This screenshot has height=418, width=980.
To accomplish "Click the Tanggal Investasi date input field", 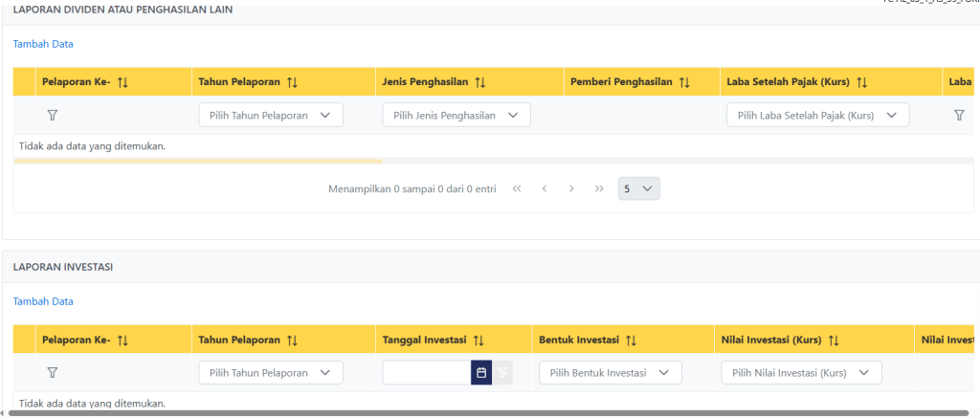I will tap(427, 373).
